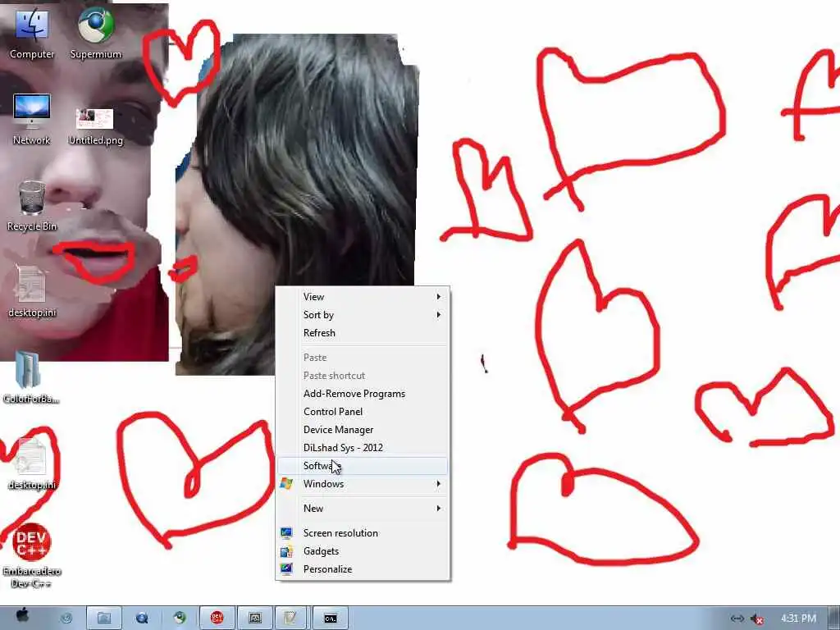
Task: Switch to the picture viewer taskbar button
Action: coord(255,619)
